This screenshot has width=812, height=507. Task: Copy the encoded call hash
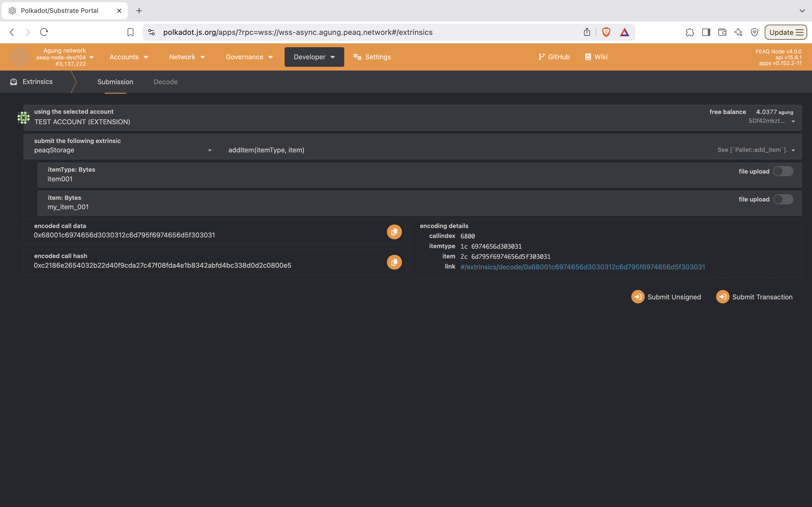(394, 262)
